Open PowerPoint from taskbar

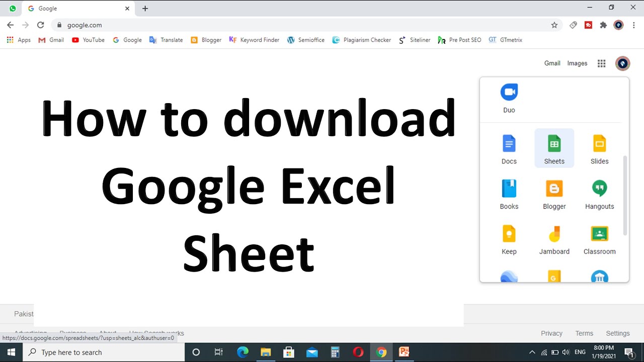404,352
